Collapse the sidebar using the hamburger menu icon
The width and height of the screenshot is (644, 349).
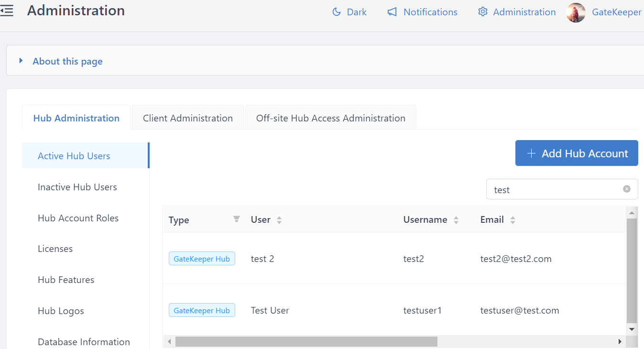click(x=7, y=11)
